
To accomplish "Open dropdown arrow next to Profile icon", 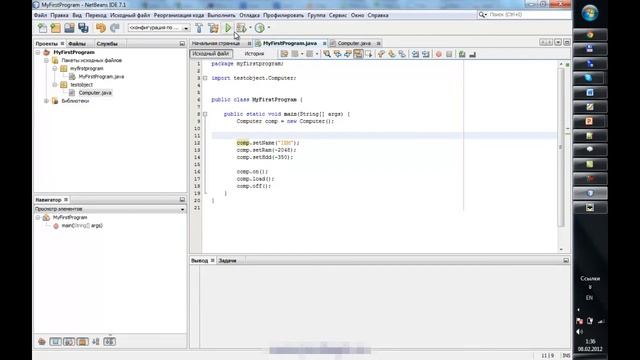I will click(269, 28).
